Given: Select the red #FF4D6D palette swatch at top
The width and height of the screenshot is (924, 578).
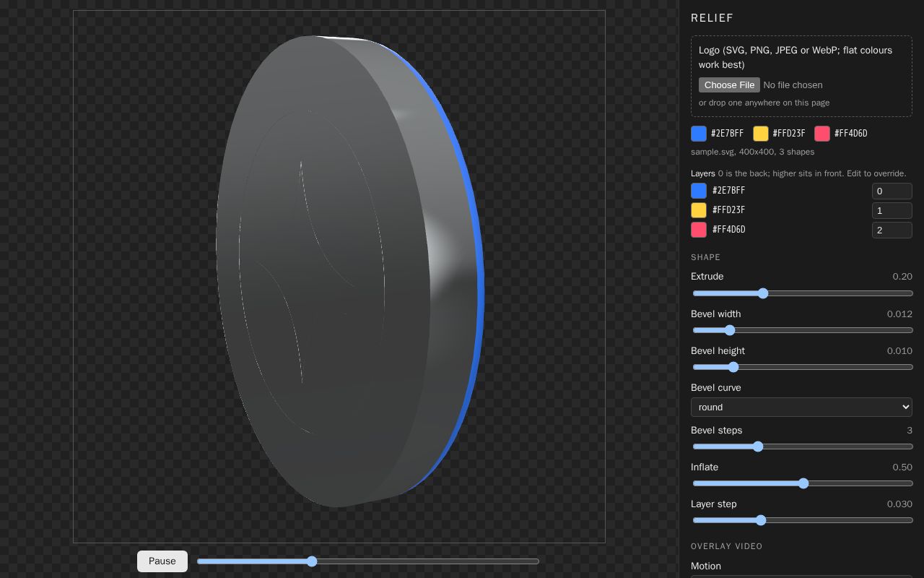Looking at the screenshot, I should [x=822, y=134].
